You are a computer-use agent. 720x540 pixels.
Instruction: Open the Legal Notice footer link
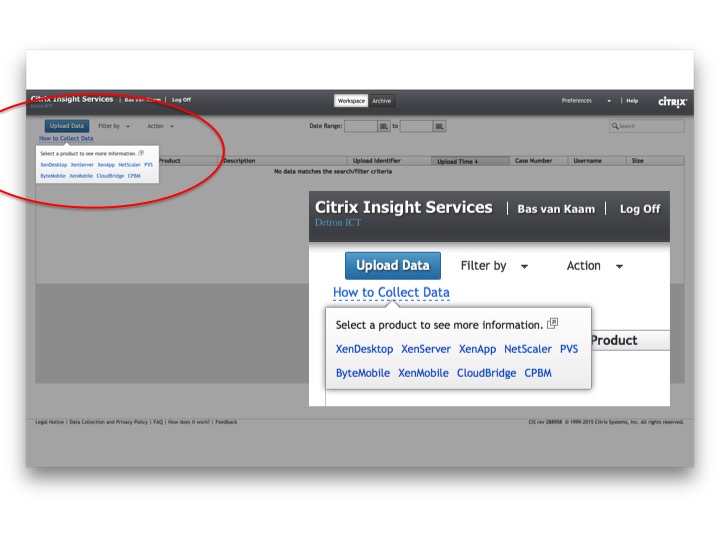pyautogui.click(x=50, y=422)
